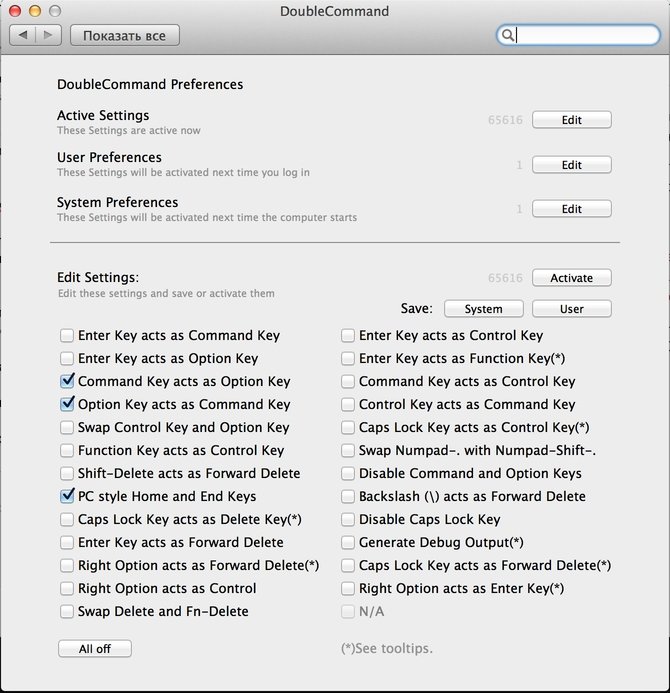The image size is (670, 693).
Task: Enable Command Key acts as Control Key
Action: (348, 381)
